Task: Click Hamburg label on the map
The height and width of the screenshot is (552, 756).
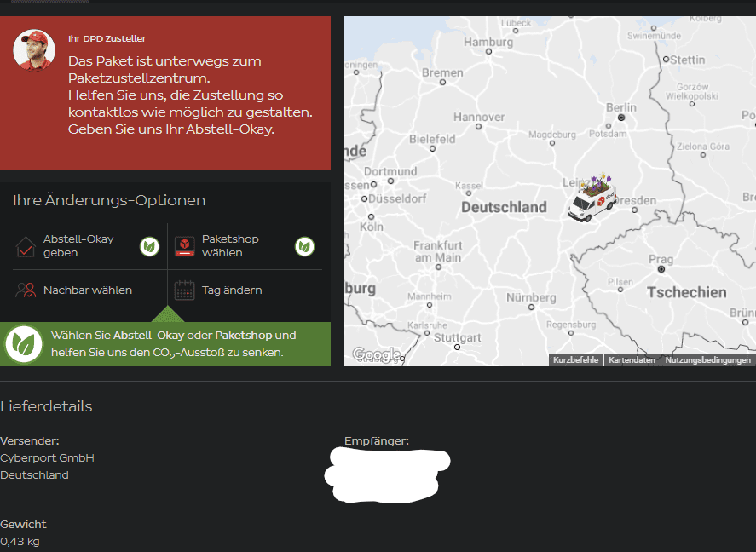Action: coord(488,42)
